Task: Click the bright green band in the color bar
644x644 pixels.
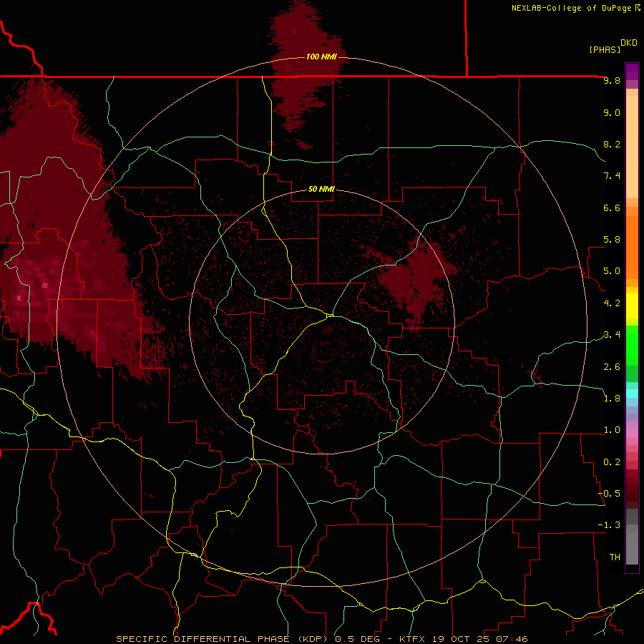Action: point(632,345)
